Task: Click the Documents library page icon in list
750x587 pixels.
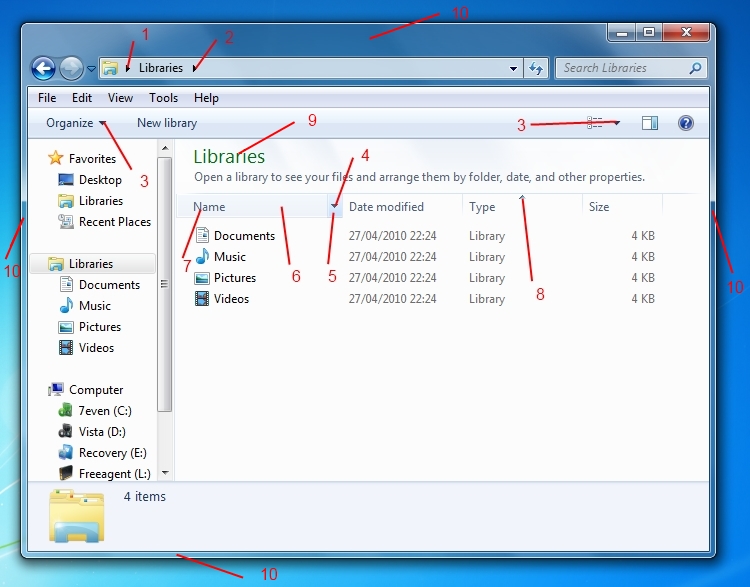Action: 202,235
